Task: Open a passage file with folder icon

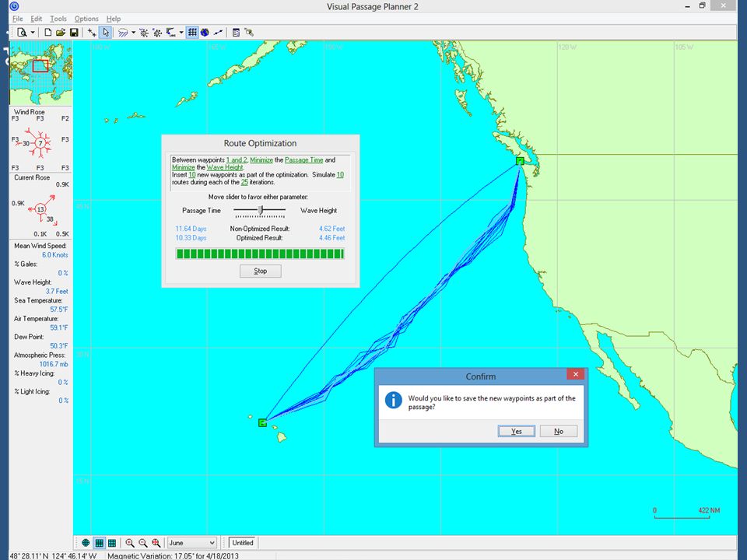Action: click(x=61, y=33)
